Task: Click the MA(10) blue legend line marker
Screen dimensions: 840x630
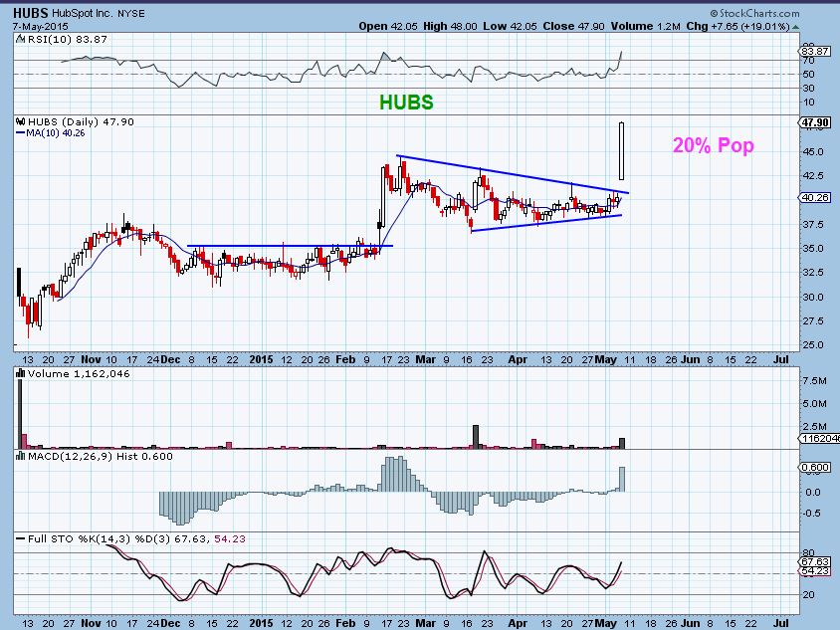Action: pyautogui.click(x=21, y=132)
